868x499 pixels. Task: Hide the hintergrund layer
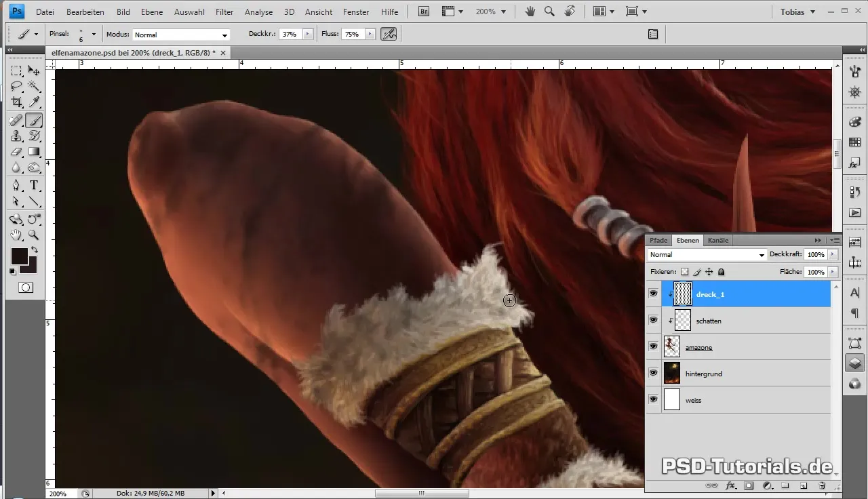point(653,373)
